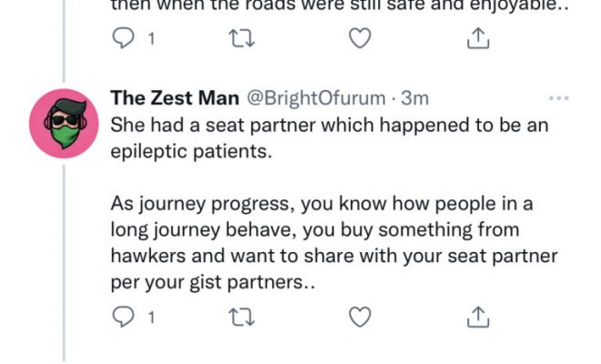Viewport: 601px width, 364px height.
Task: Click the 3m timestamp of the tweet
Action: [x=415, y=98]
